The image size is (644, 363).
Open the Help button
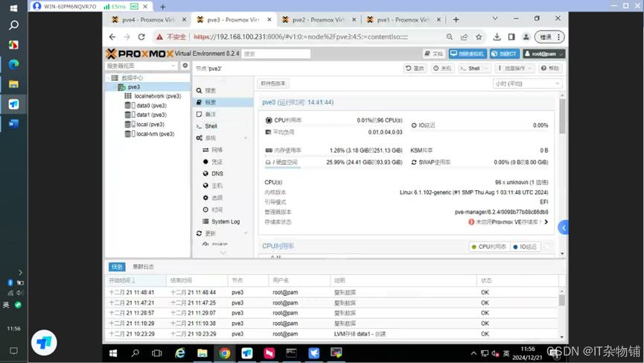[550, 69]
